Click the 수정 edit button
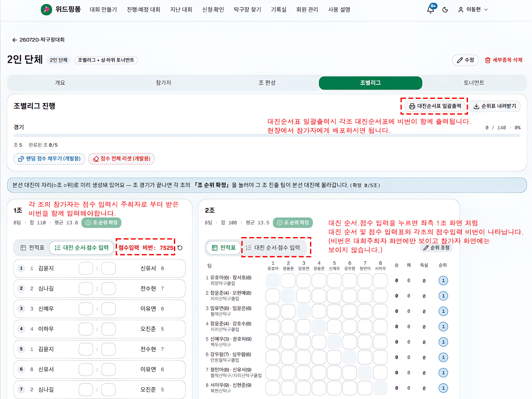This screenshot has height=399, width=532. 465,60
